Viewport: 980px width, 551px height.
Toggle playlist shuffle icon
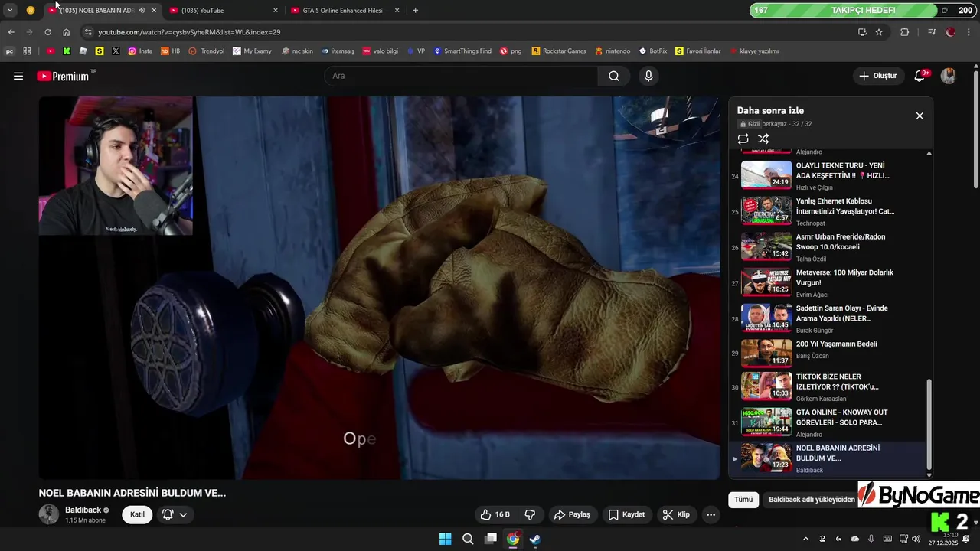[x=763, y=139]
